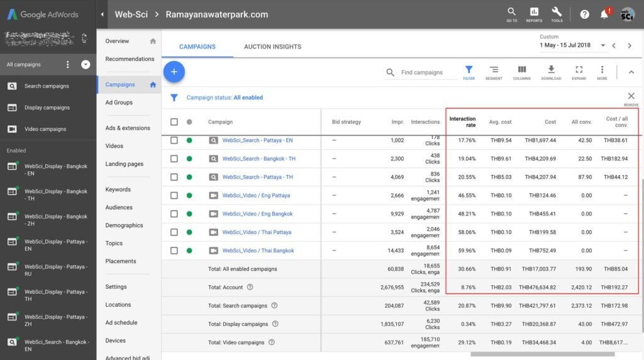Open status dropdown for WebSci_Search - Bangkok - TH
Screen dimensions: 644x360
point(189,159)
